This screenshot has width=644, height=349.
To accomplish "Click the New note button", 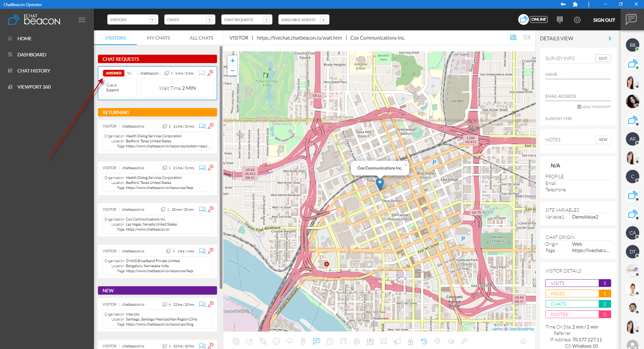I will coord(603,140).
